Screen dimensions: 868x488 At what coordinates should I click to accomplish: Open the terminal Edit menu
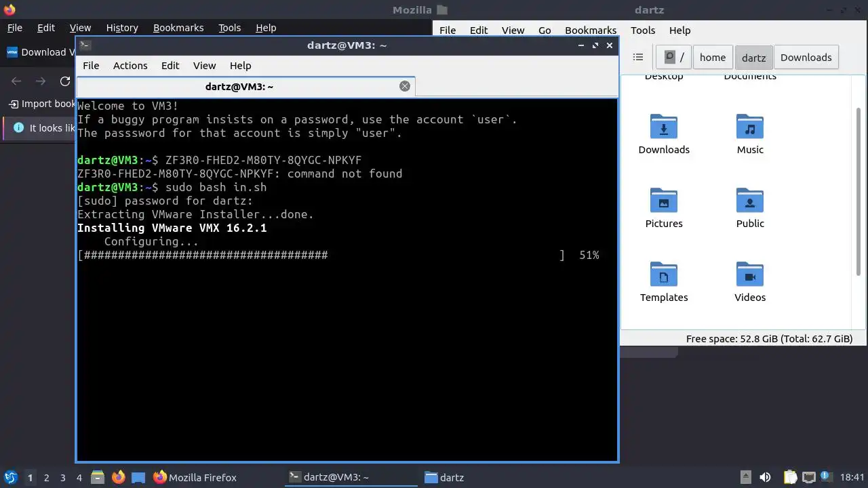170,66
